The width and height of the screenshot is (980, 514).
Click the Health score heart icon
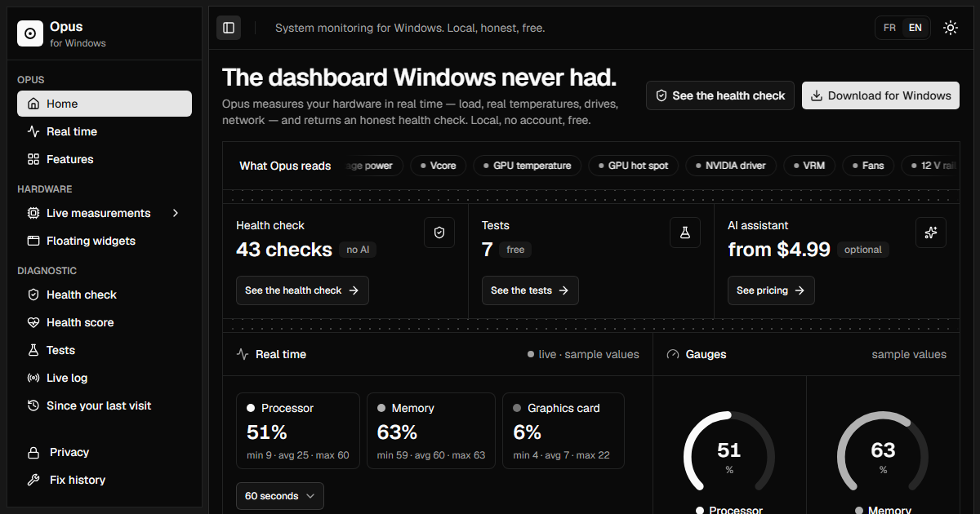33,322
